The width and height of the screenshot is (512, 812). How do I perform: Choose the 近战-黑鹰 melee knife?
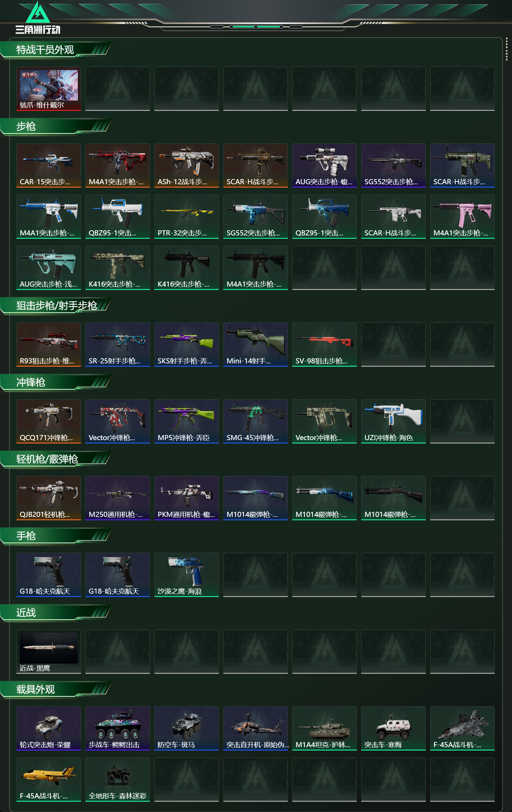pos(48,652)
